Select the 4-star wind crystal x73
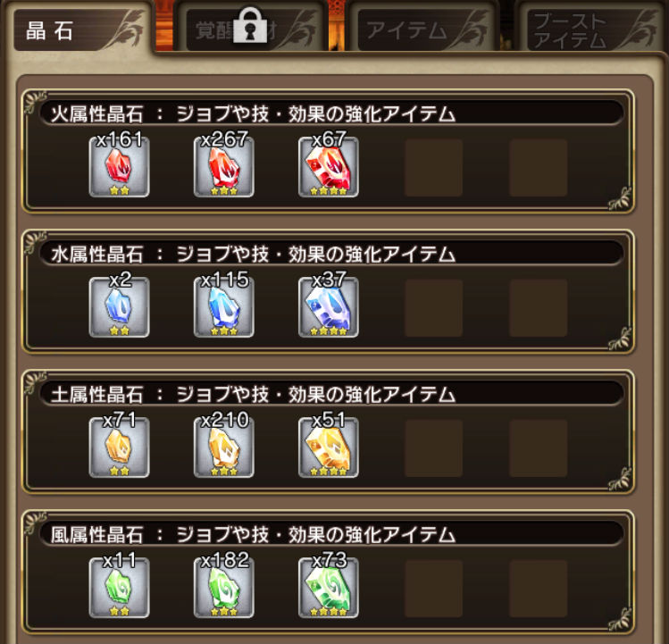The image size is (669, 644). [328, 587]
